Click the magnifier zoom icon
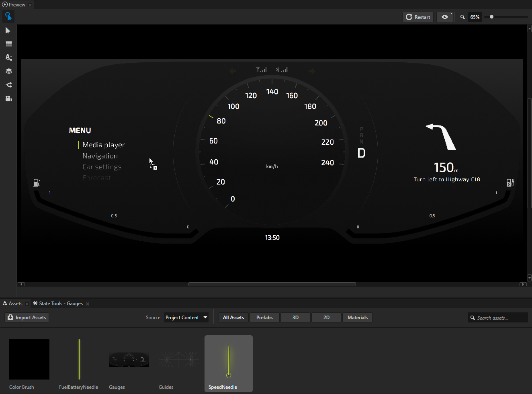532x394 pixels. 462,17
